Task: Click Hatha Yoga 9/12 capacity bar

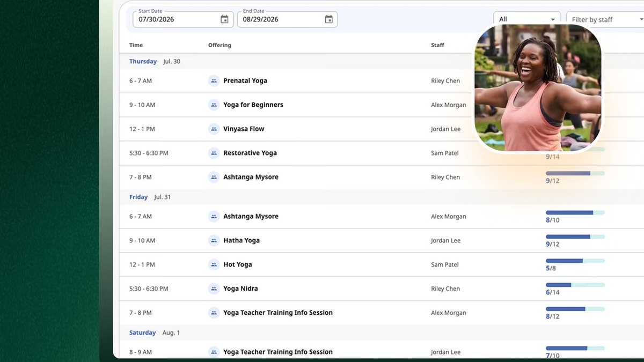Action: (575, 237)
